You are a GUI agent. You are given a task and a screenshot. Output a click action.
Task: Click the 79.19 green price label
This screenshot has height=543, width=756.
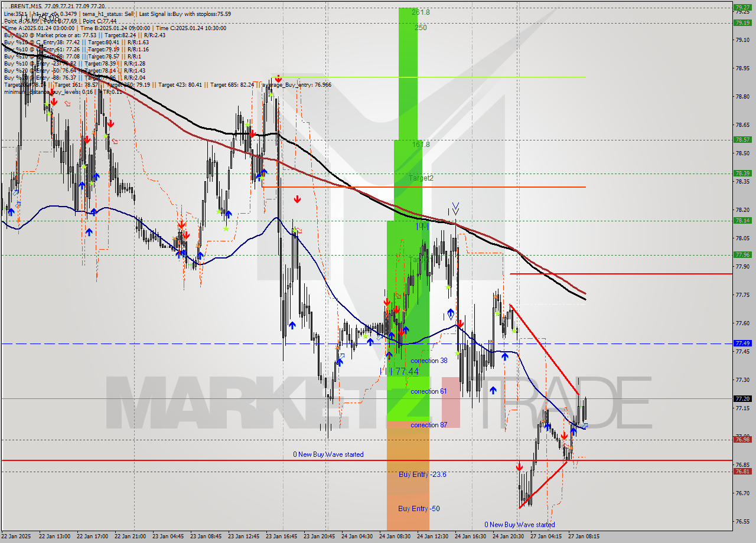click(x=742, y=23)
